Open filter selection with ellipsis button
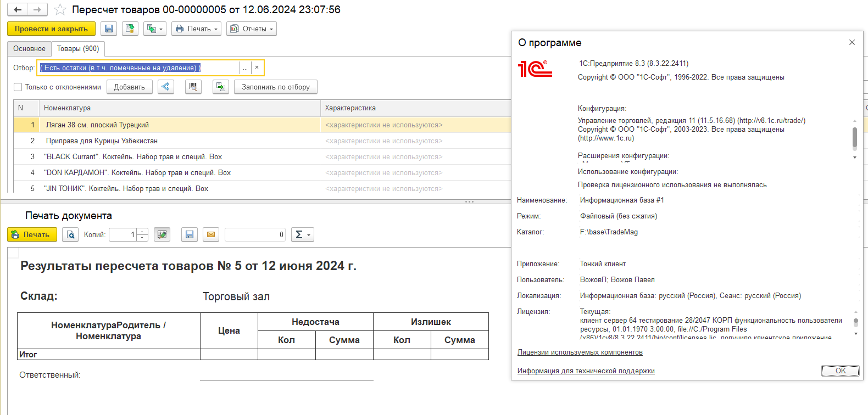The image size is (868, 415). click(x=246, y=68)
